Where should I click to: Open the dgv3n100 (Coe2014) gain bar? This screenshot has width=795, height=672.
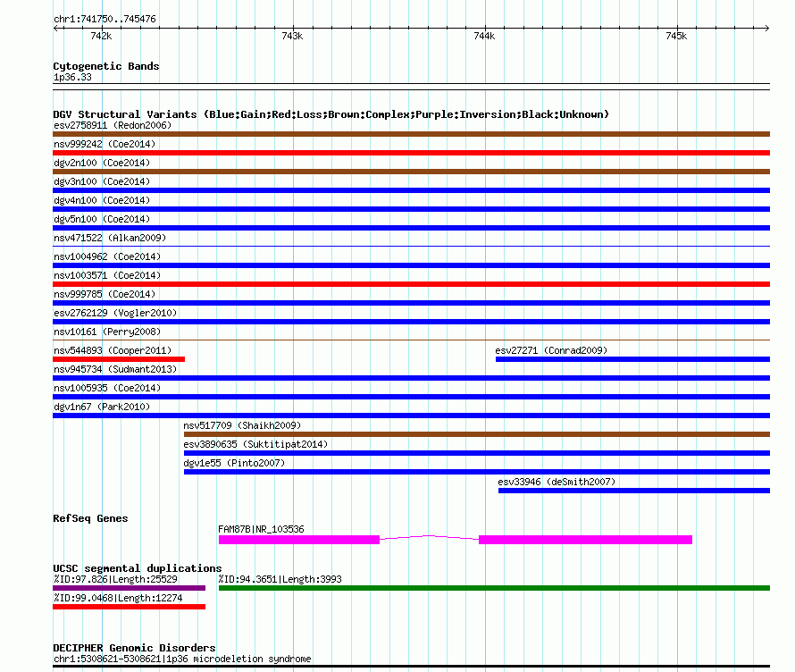411,190
